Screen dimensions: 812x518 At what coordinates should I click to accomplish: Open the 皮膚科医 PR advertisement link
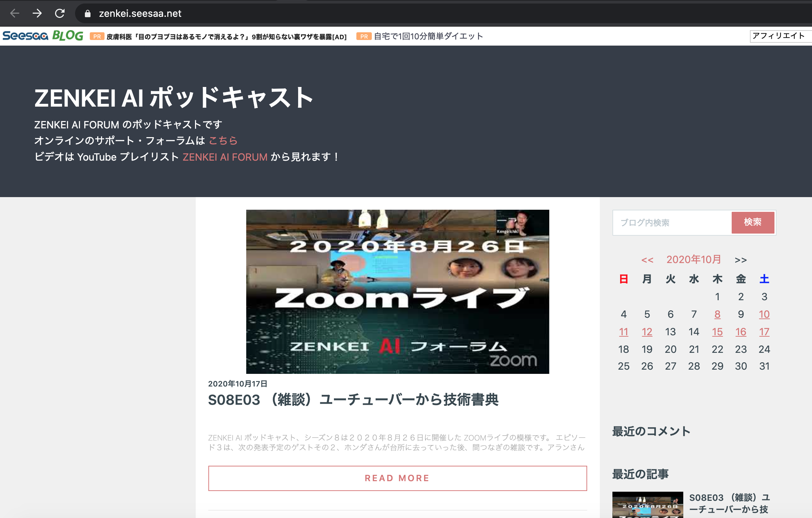pos(226,37)
